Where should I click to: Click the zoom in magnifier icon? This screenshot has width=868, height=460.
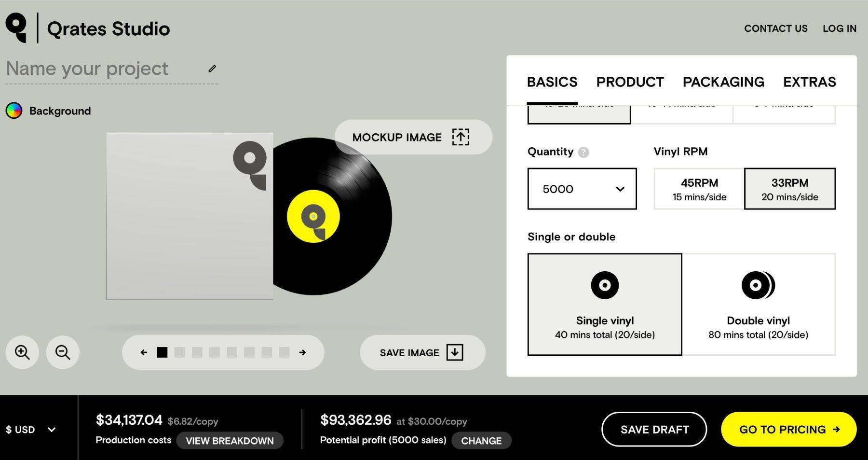22,352
